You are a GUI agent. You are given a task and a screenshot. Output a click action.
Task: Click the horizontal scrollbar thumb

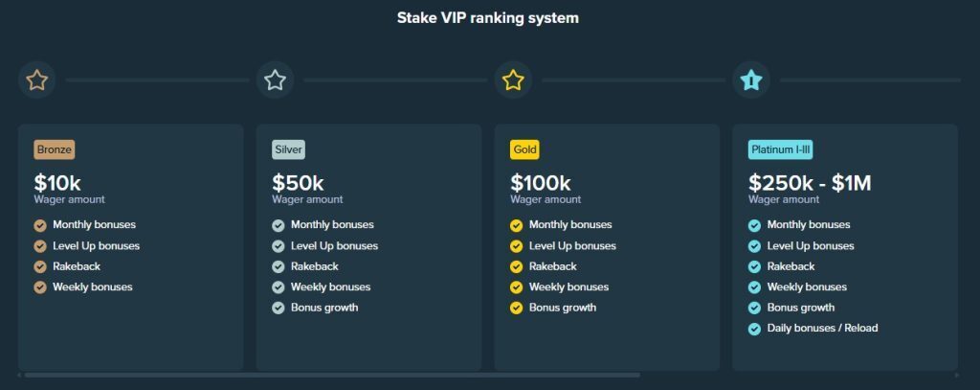[x=332, y=375]
